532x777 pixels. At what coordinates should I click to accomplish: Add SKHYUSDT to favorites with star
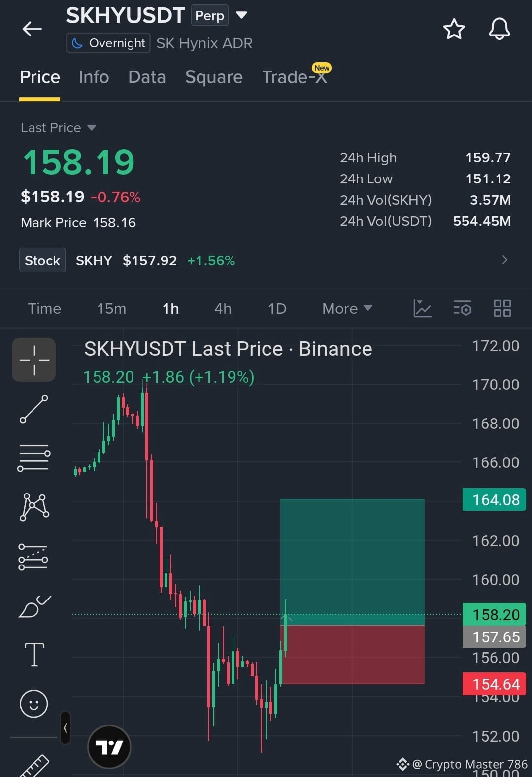tap(454, 29)
